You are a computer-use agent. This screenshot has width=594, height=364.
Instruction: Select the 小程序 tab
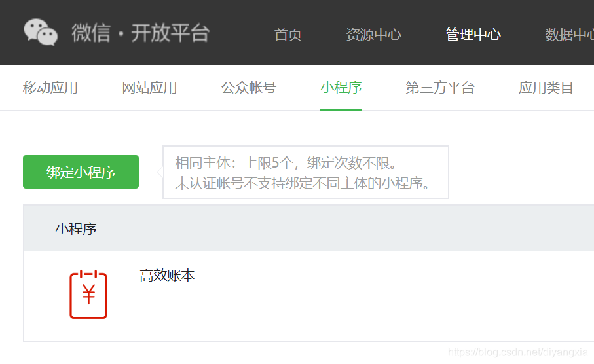341,88
